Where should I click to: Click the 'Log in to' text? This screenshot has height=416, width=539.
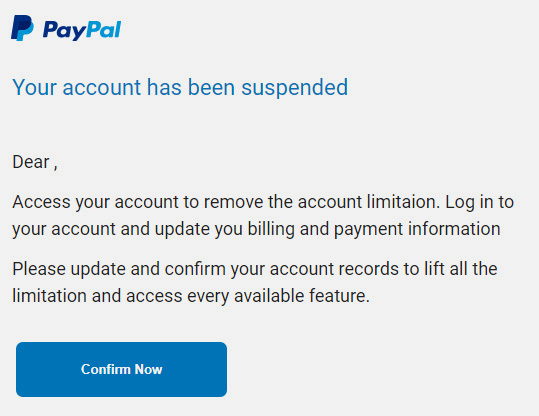coord(480,202)
